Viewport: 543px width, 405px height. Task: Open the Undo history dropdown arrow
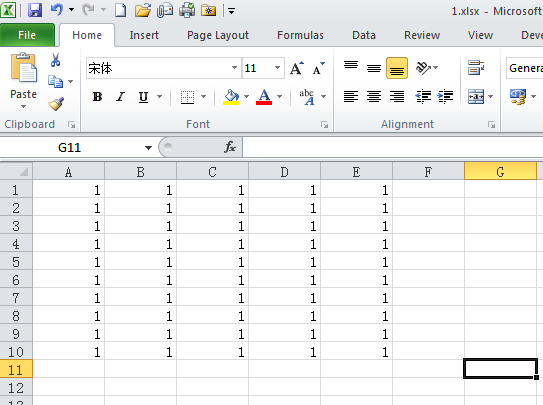point(71,10)
